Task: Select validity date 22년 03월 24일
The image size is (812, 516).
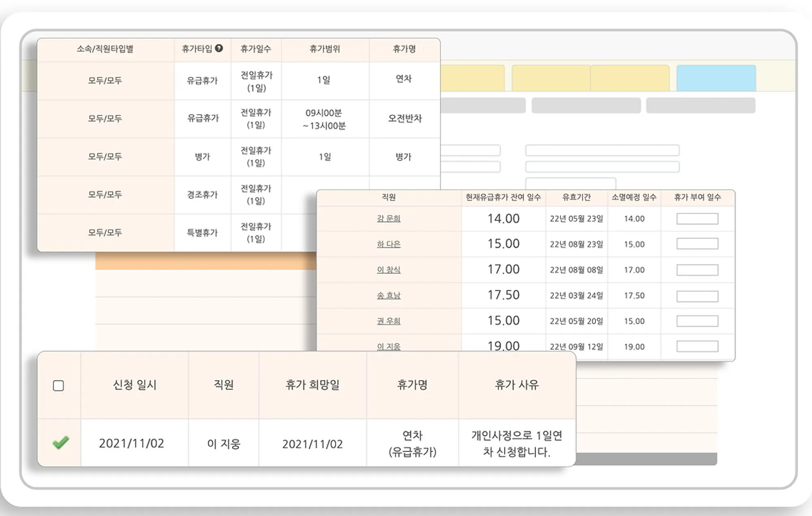Action: click(577, 295)
